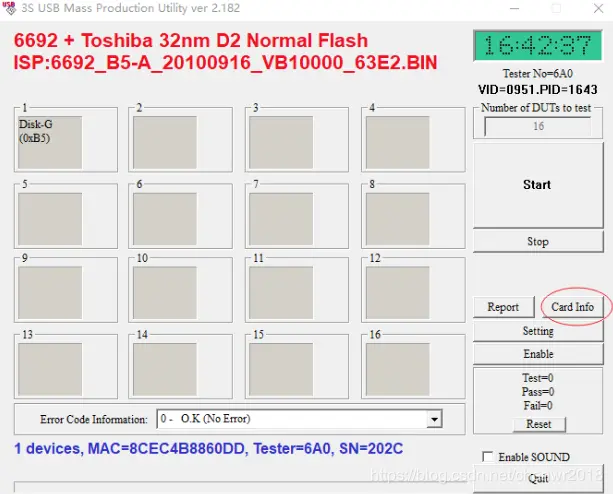
Task: Click the ISP firmware file name line
Action: click(x=225, y=63)
